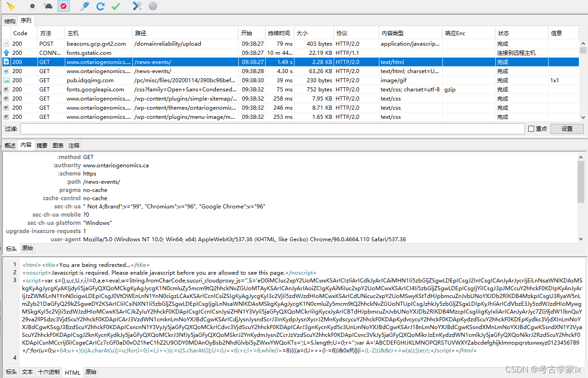Click the row icon of the 63.26 KB news-events request
The height and width of the screenshot is (378, 588).
point(6,71)
